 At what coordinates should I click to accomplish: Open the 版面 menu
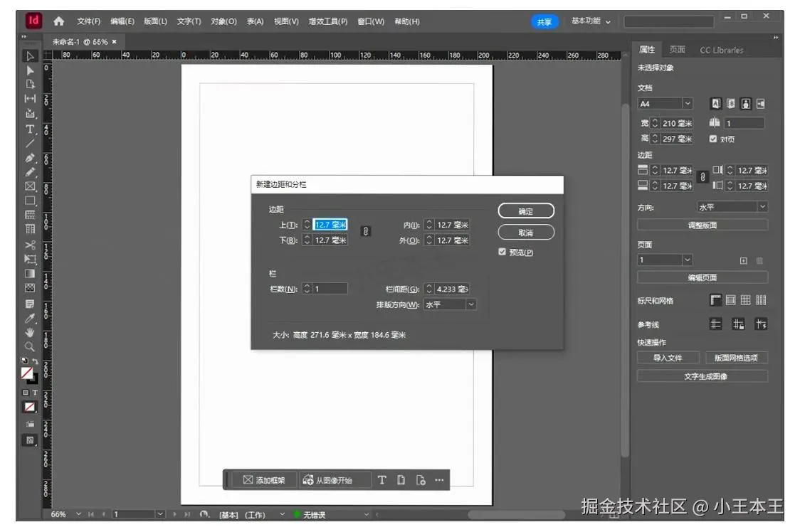tap(156, 21)
